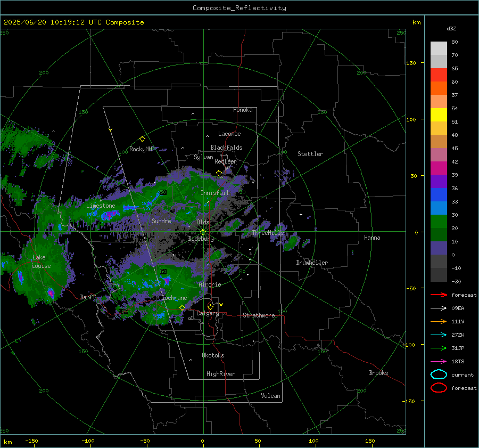Select the 39 dBZ magenta color swatch

click(x=439, y=168)
